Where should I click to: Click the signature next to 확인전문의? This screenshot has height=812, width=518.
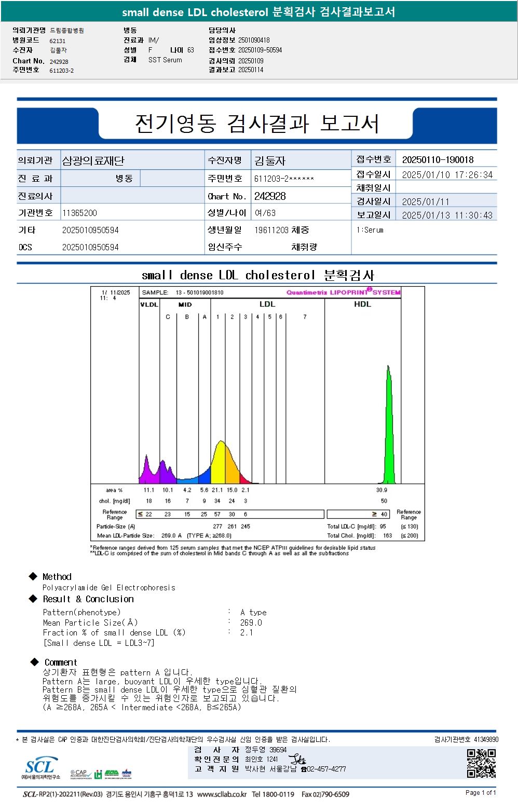pyautogui.click(x=297, y=760)
